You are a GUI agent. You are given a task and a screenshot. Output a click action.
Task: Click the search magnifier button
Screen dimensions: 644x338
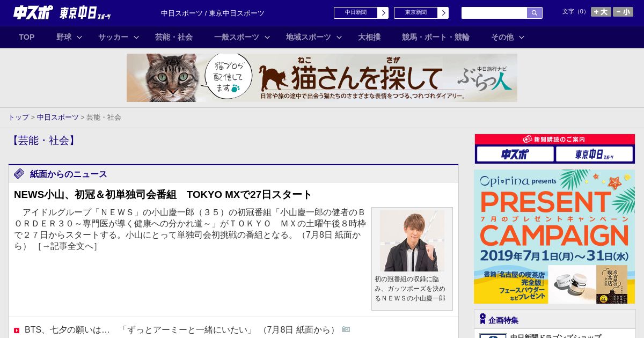[535, 13]
